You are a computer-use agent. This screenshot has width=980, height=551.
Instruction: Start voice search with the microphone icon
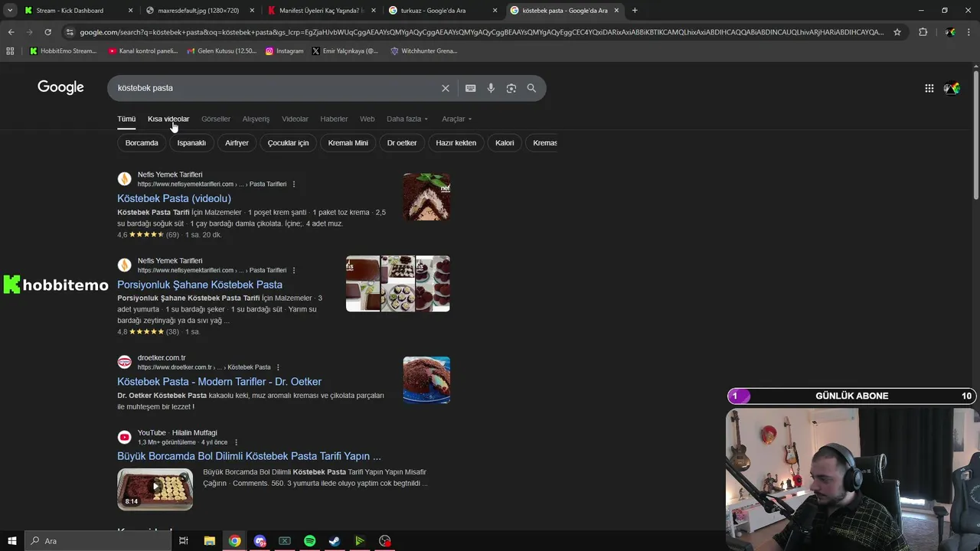tap(491, 88)
